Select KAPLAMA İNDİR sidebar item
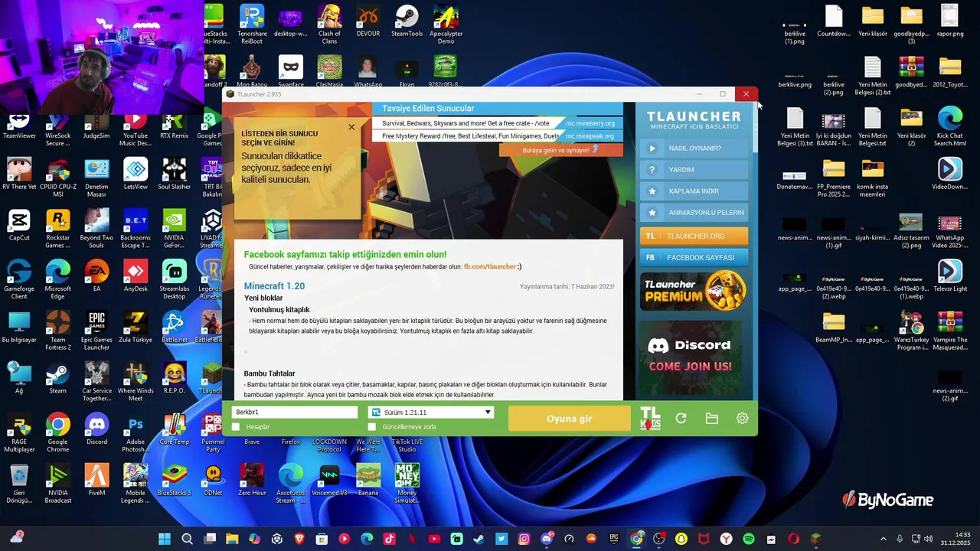Viewport: 980px width, 551px height. click(694, 191)
